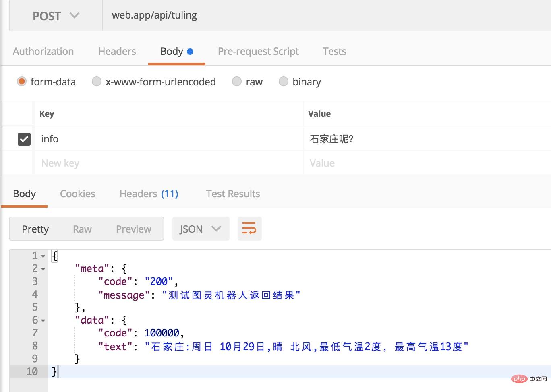
Task: Select the x-www-form-urlencoded radio option
Action: (97, 82)
